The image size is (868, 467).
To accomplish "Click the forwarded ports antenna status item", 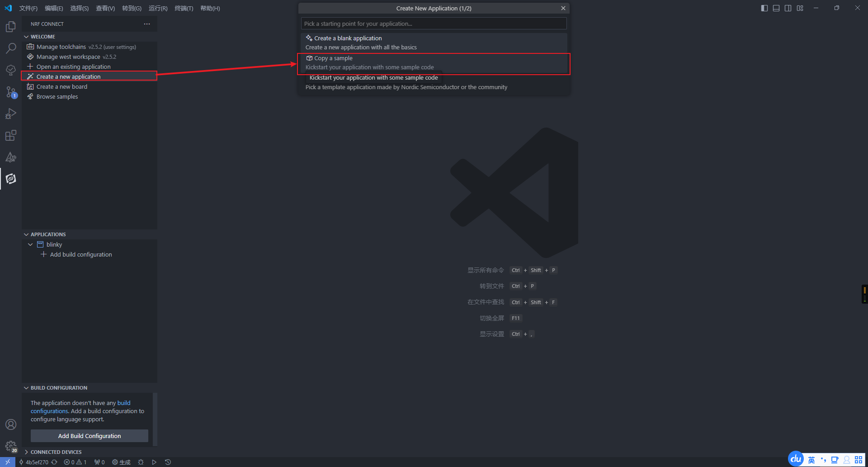I will pyautogui.click(x=99, y=462).
